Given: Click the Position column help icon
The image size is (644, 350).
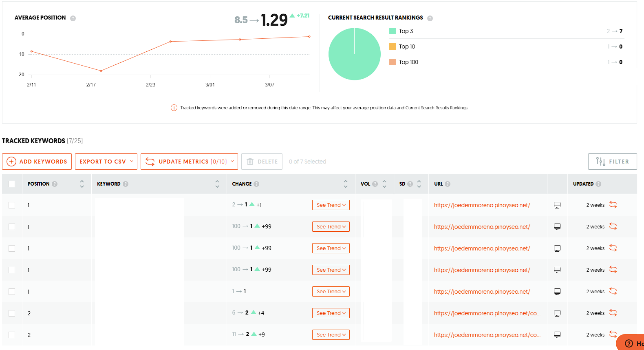Looking at the screenshot, I should tap(55, 184).
